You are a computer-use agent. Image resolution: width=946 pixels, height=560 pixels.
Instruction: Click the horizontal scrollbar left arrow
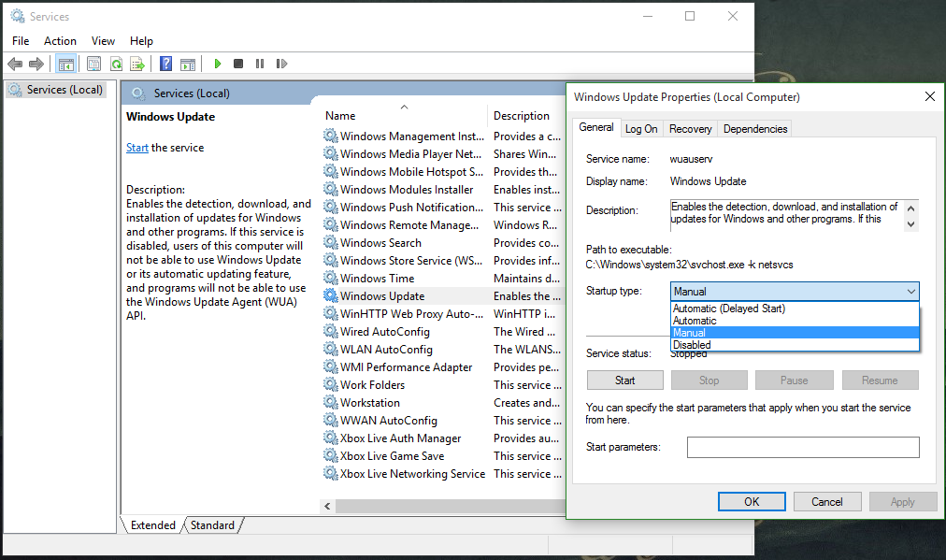(327, 507)
